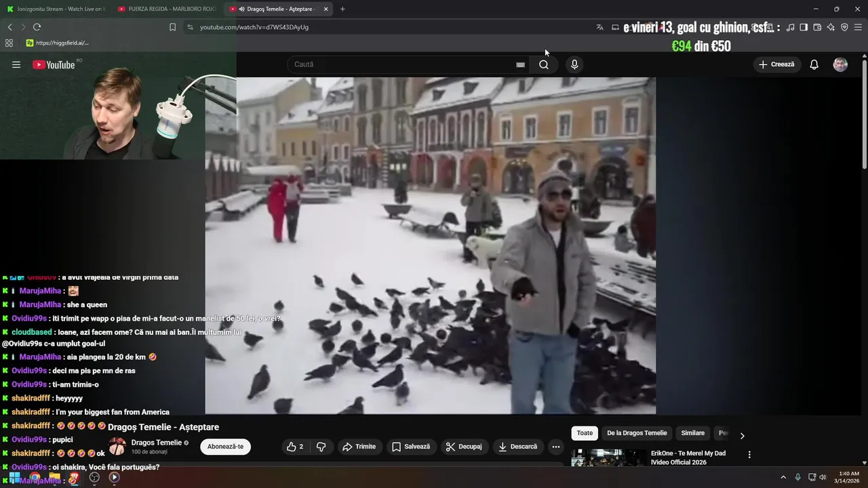Open OBS Studio from the taskbar
Image resolution: width=868 pixels, height=488 pixels.
click(94, 477)
